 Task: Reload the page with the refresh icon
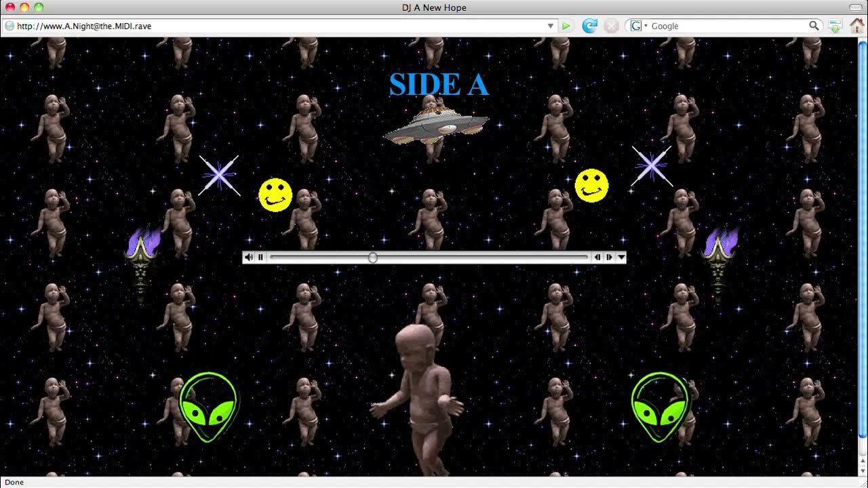coord(590,26)
